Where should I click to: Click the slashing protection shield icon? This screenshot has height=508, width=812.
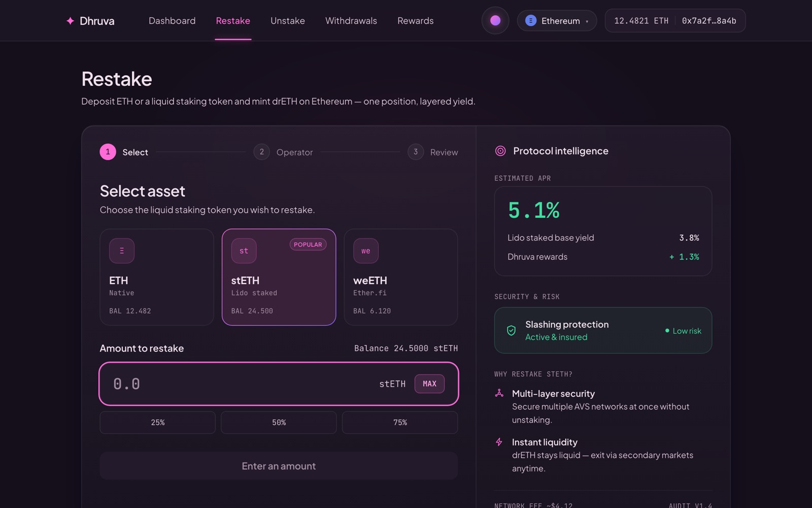[511, 331]
